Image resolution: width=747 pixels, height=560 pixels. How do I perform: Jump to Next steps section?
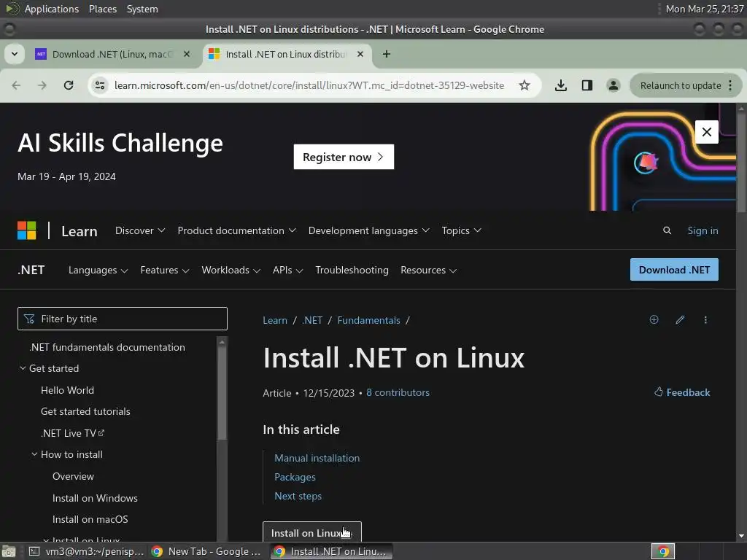tap(298, 496)
